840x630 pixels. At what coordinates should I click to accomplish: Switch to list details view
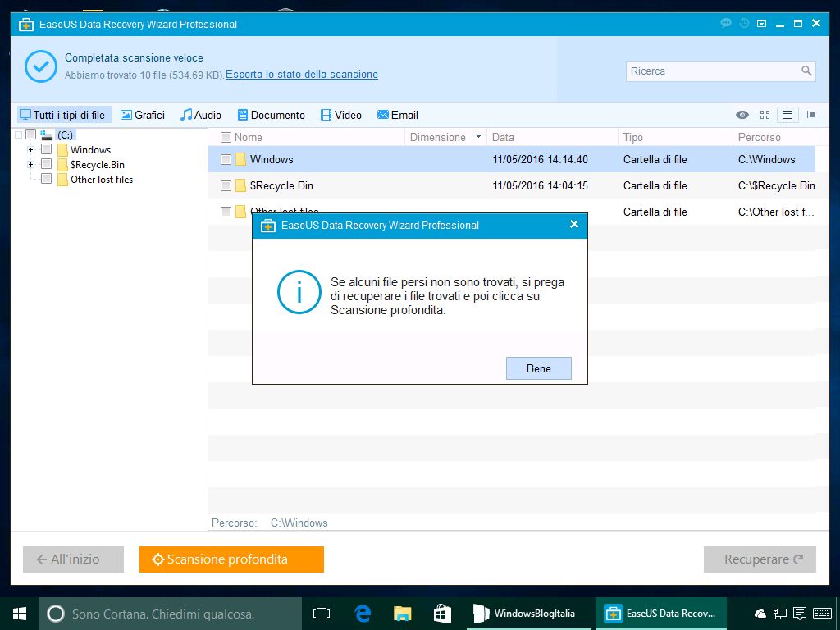(787, 115)
